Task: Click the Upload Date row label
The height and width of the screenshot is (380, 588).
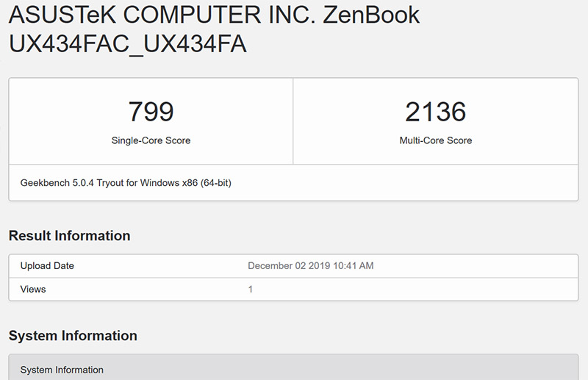Action: coord(47,266)
